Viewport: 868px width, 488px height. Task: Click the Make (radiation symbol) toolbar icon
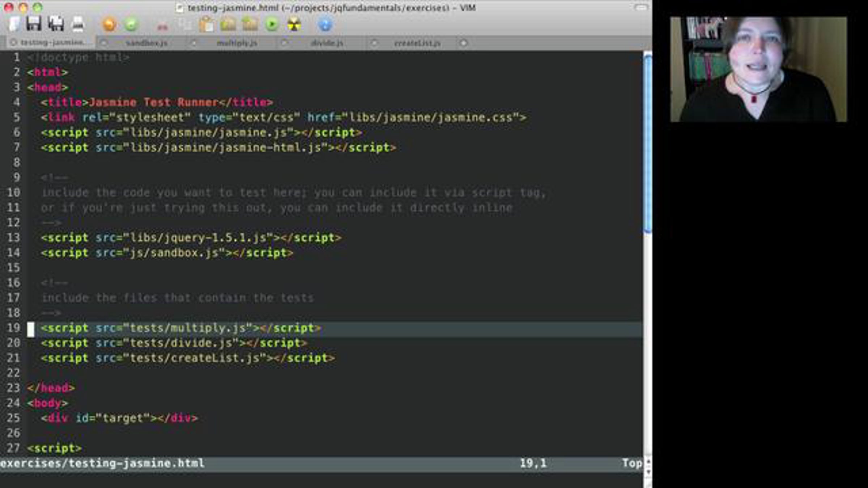[x=294, y=25]
